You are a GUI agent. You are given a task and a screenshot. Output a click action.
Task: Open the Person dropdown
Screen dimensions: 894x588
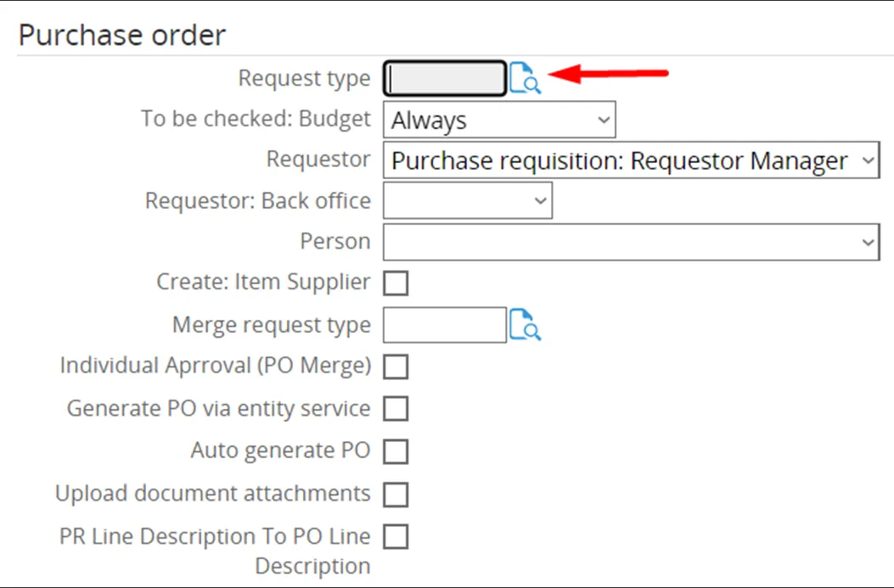tap(630, 241)
